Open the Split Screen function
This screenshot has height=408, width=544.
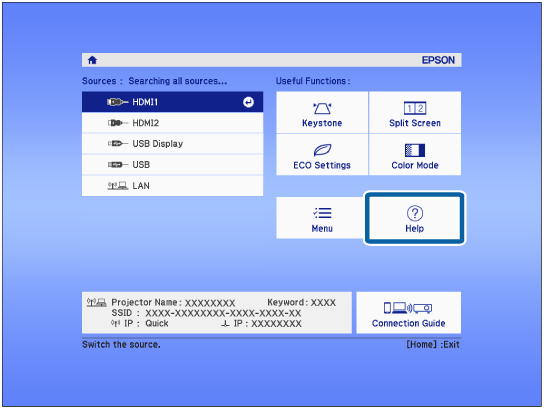coord(415,112)
